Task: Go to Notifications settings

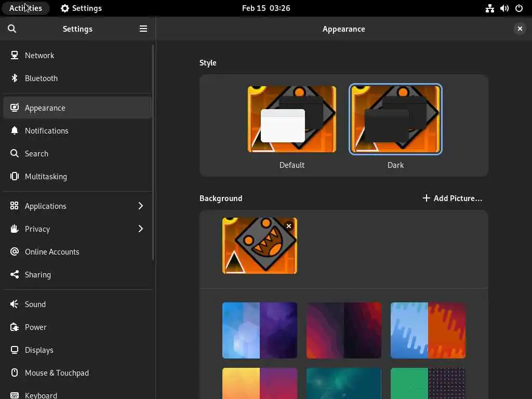Action: pos(77,130)
